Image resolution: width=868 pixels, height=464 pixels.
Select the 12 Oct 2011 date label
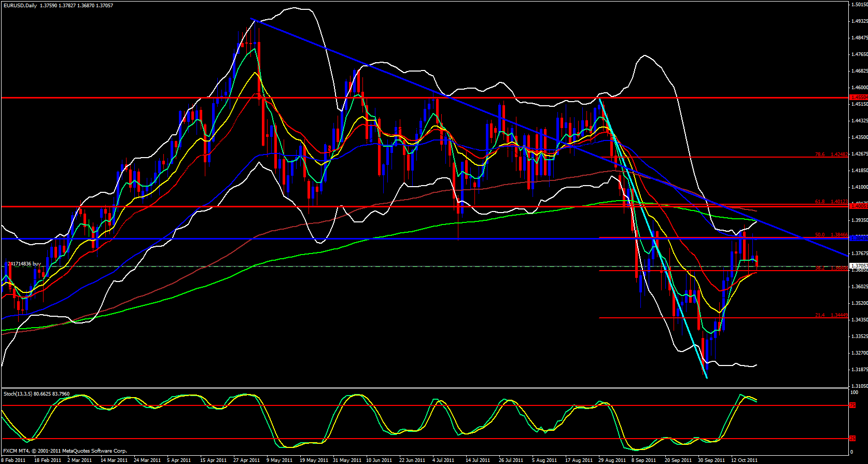pos(744,460)
